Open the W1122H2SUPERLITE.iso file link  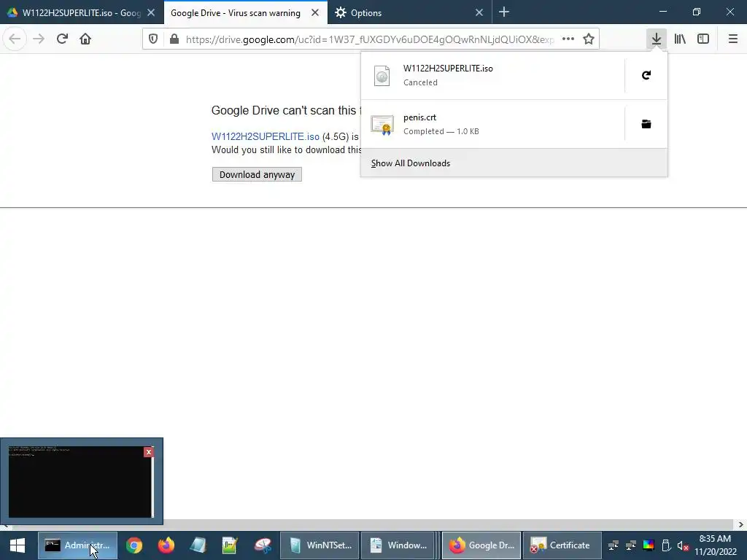click(x=266, y=136)
